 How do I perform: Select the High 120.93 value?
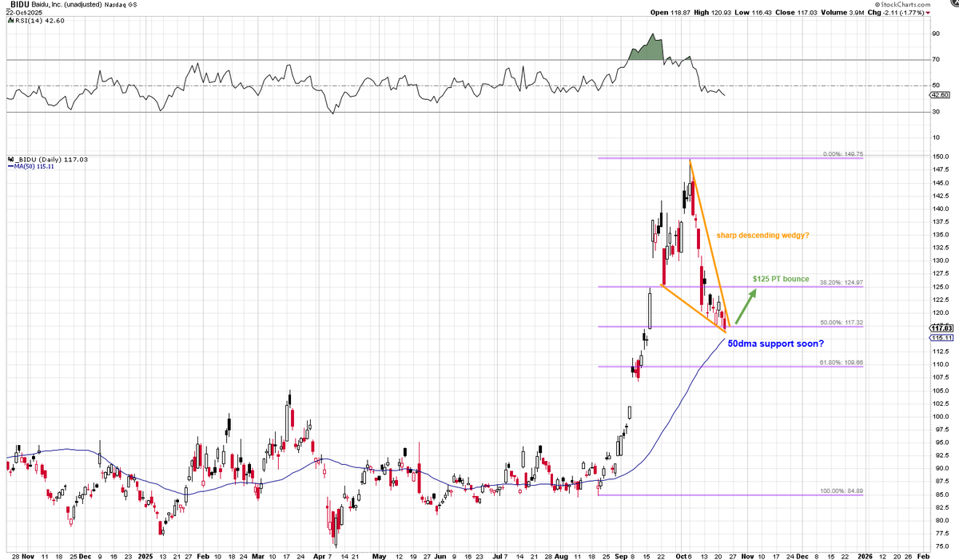point(714,13)
